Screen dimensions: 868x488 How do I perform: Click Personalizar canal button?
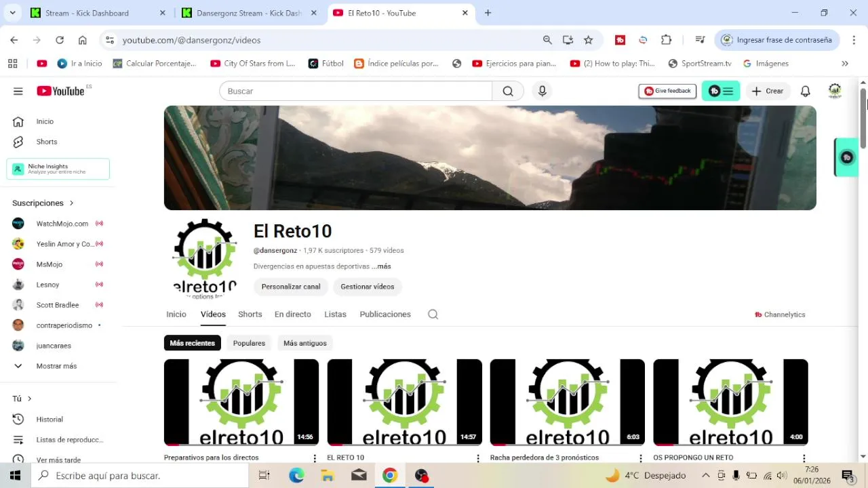click(x=291, y=287)
